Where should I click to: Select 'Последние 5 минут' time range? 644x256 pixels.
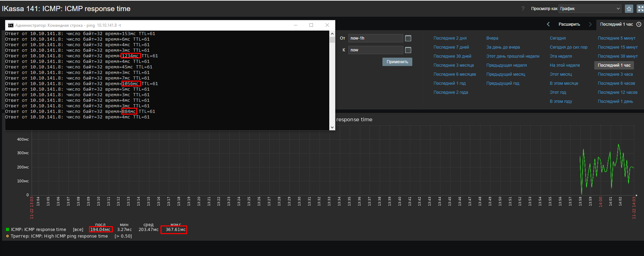tap(616, 38)
